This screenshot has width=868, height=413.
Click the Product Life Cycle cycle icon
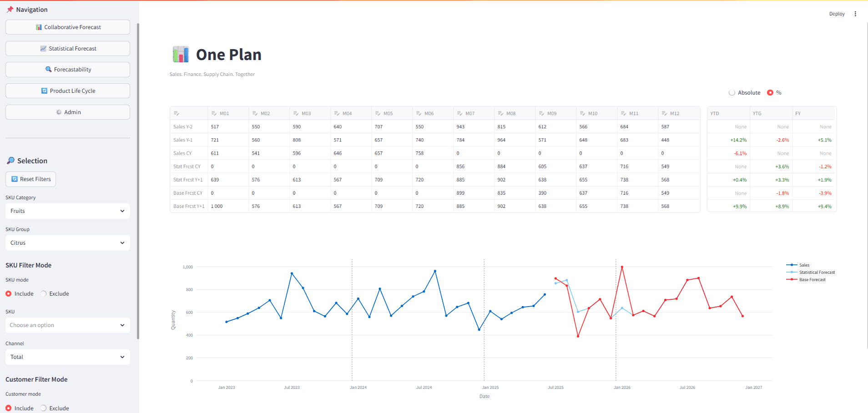point(44,91)
